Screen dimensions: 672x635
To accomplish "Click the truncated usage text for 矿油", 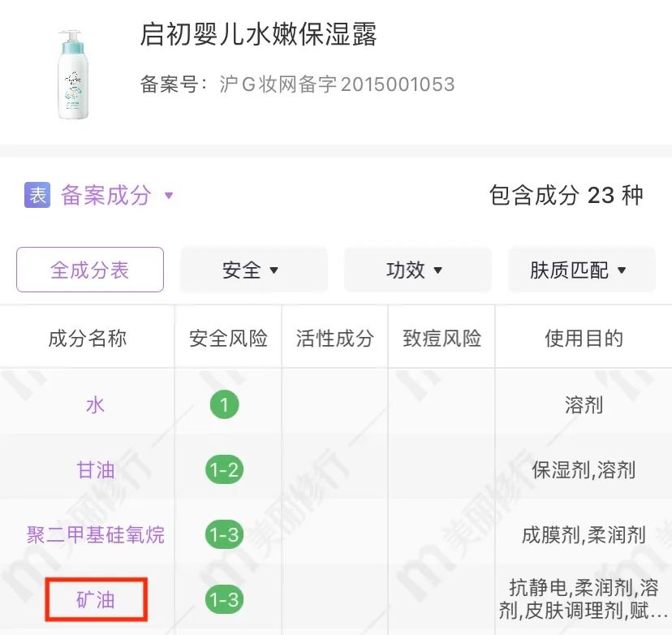I will (x=584, y=598).
